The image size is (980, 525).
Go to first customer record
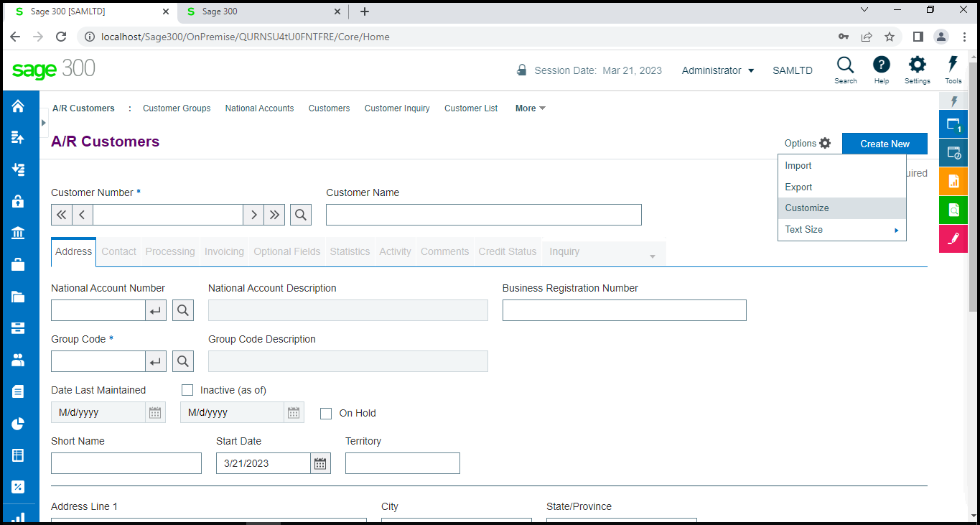(61, 215)
